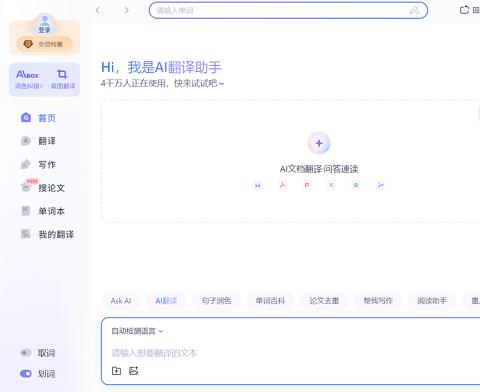Focus the 请输入单词 search field
The width and height of the screenshot is (480, 392).
click(x=288, y=10)
